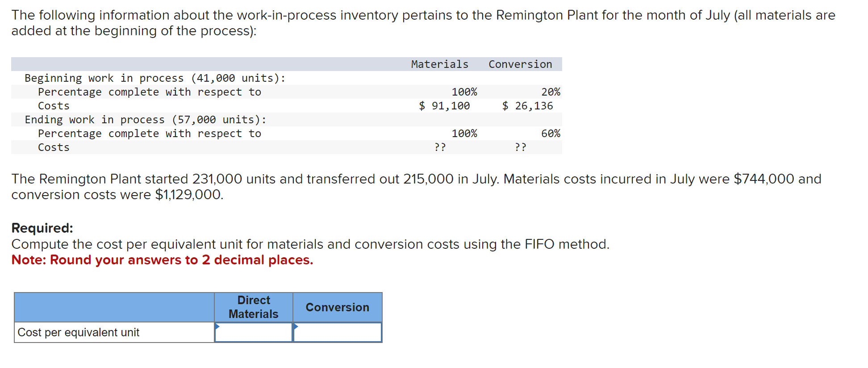This screenshot has width=868, height=368.
Task: Select the Cost per equivalent unit row label
Action: click(x=79, y=332)
